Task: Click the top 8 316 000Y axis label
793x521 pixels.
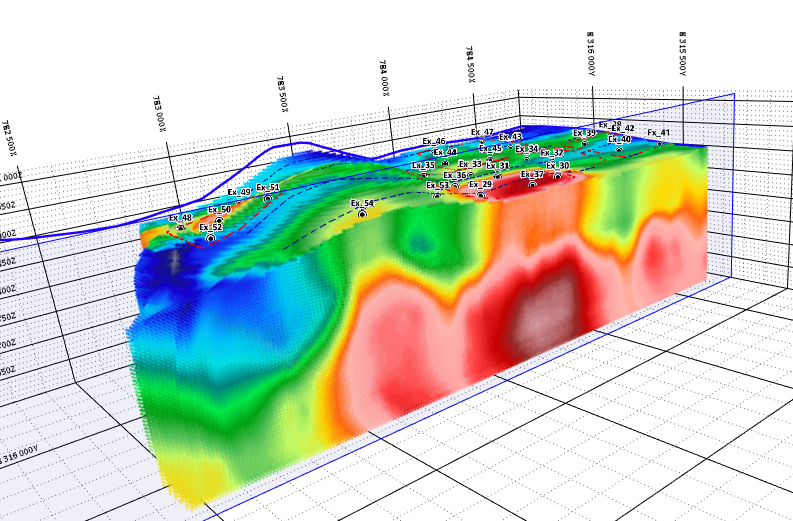Action: pyautogui.click(x=590, y=54)
